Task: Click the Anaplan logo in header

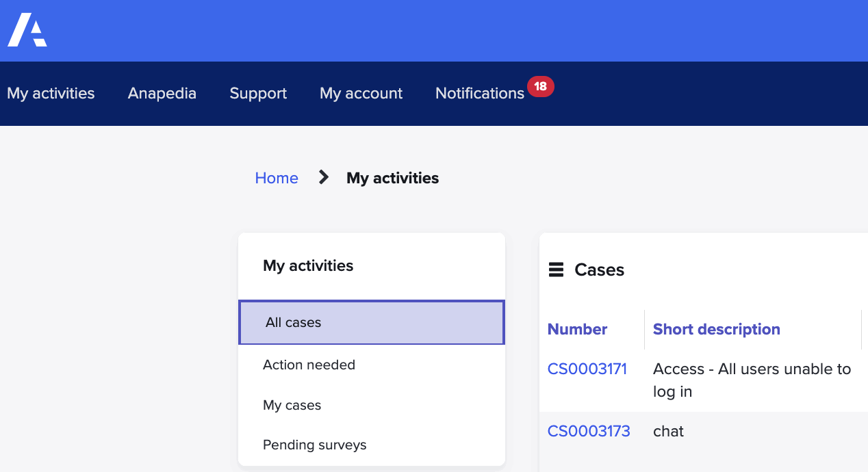Action: [x=27, y=30]
